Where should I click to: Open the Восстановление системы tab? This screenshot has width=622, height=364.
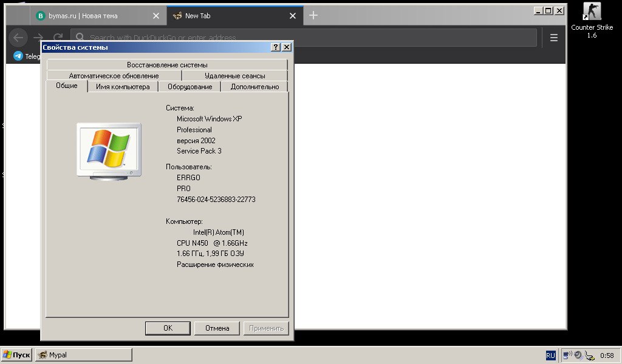pyautogui.click(x=167, y=65)
